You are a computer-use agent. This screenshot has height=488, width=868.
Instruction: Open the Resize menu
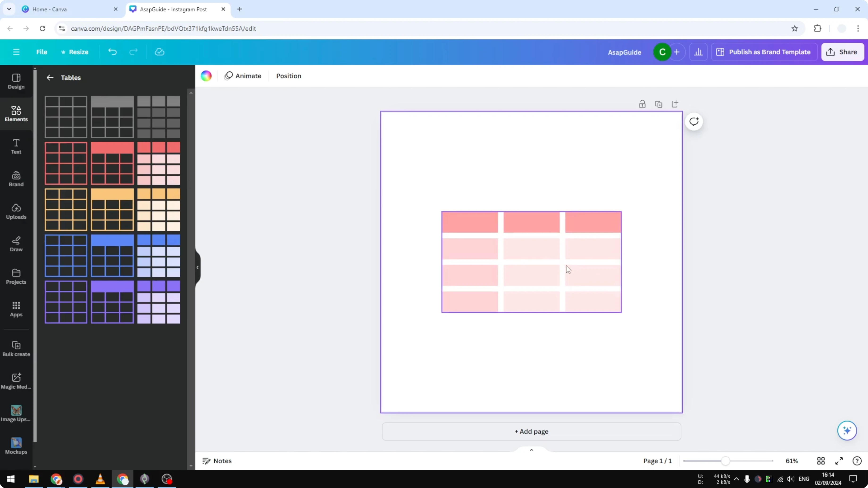click(75, 52)
